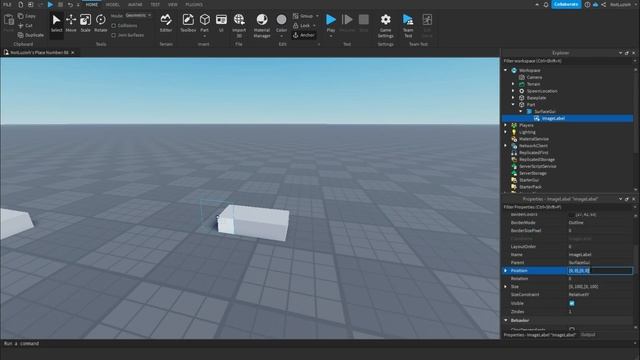This screenshot has height=360, width=640.
Task: Click quick-access Play arrow in title bar
Action: pos(50,4)
